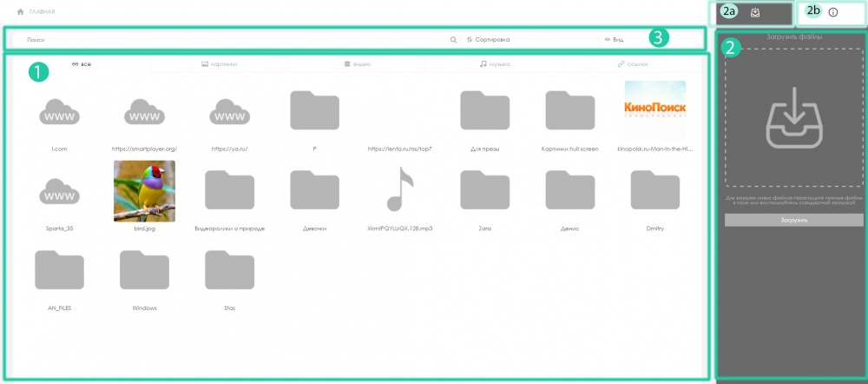The image size is (868, 384).
Task: Switch to the музыка tab
Action: point(495,64)
